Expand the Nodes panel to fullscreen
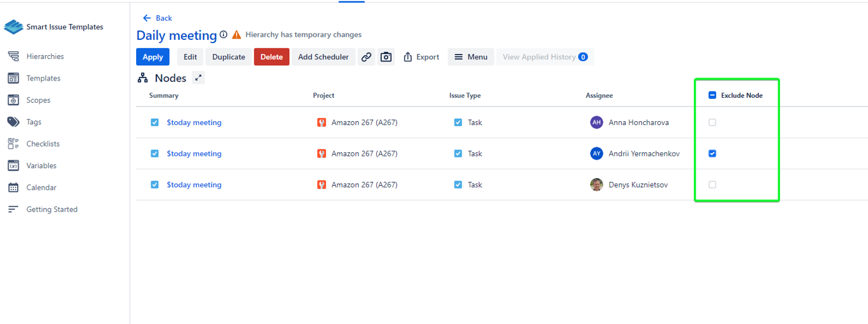868x324 pixels. [199, 78]
